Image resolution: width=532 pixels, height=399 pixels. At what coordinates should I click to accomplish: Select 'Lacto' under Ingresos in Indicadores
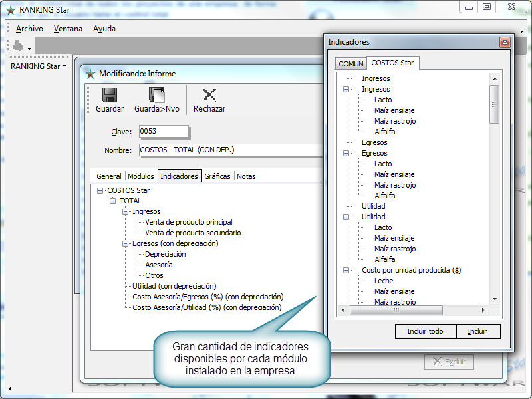(x=383, y=100)
